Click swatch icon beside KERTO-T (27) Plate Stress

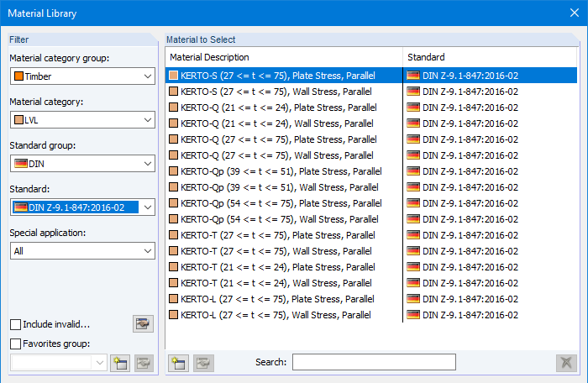(173, 235)
